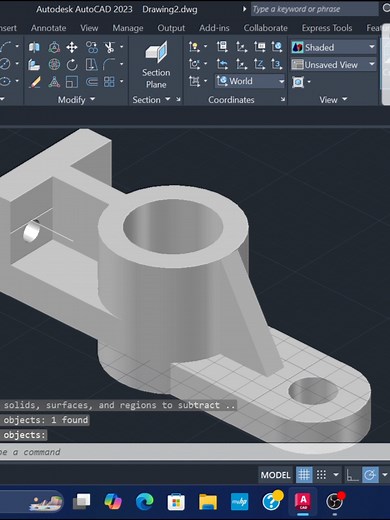The width and height of the screenshot is (390, 520).
Task: Toggle snap mode in status bar
Action: coord(321,475)
